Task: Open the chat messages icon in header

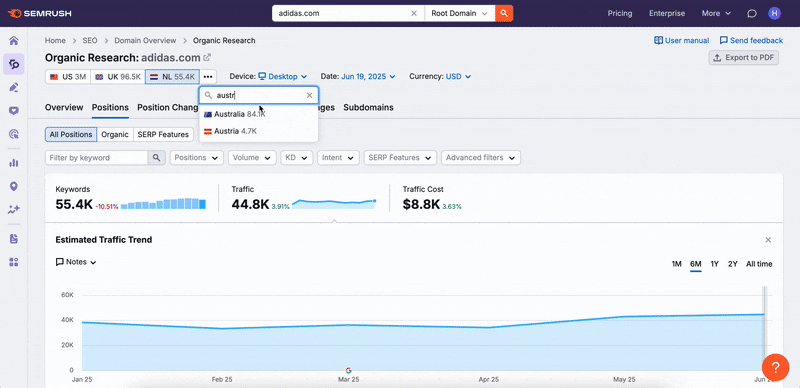Action: (752, 14)
